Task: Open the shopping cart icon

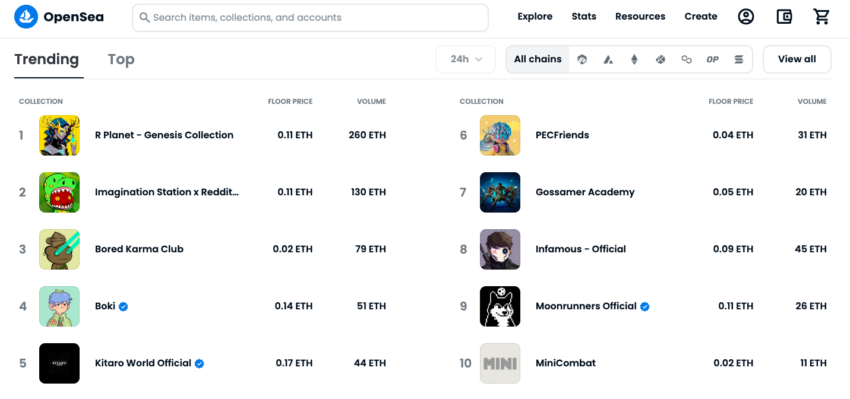Action: point(822,17)
